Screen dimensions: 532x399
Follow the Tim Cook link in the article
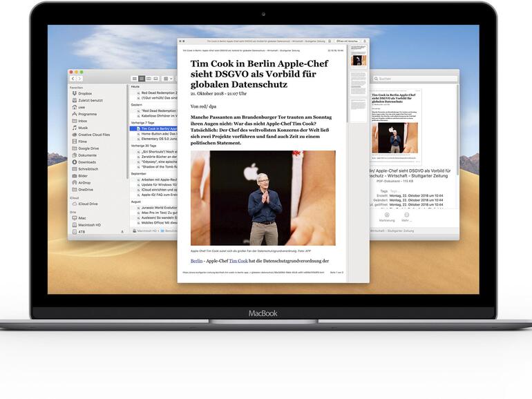coord(238,261)
